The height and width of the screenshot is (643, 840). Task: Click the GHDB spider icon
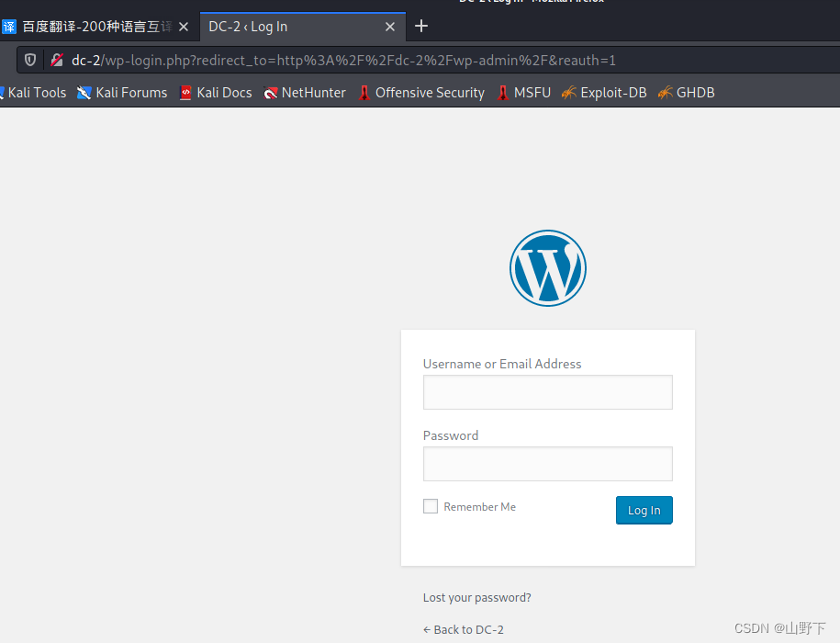click(x=665, y=93)
